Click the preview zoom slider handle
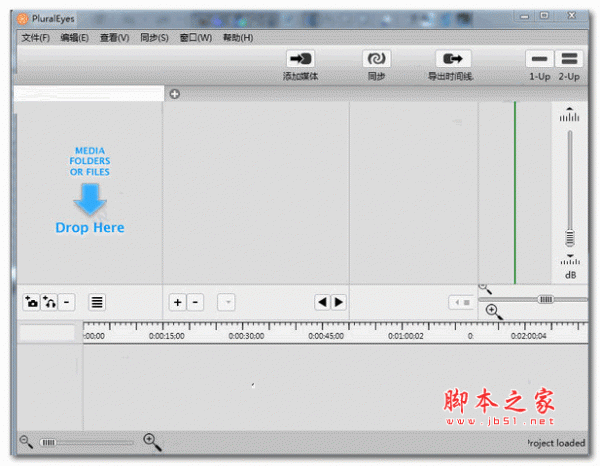 click(545, 299)
